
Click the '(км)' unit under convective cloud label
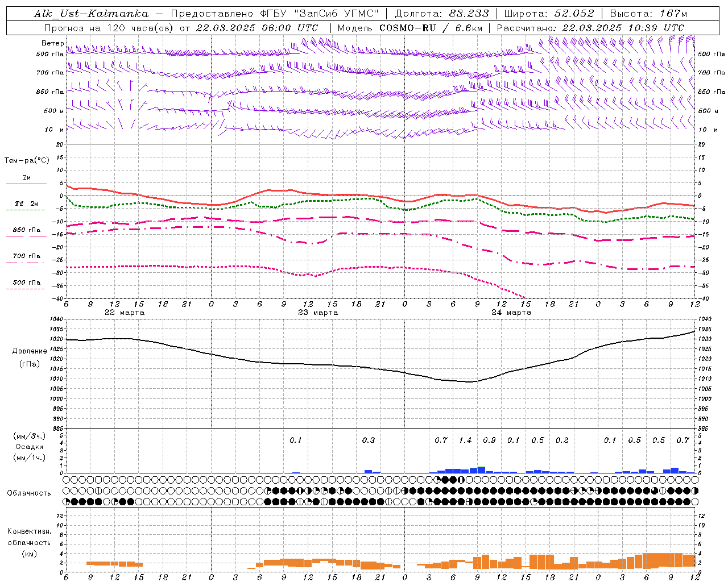[x=30, y=554]
